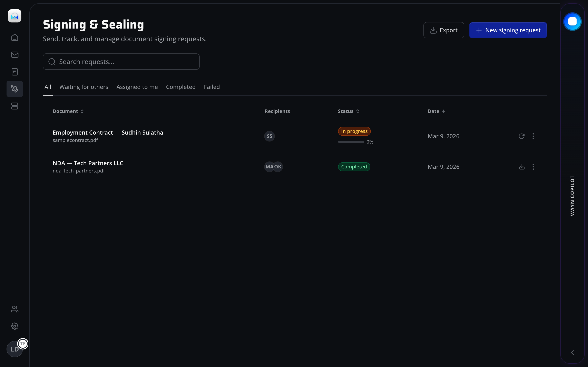Download the NDA Tech Partners document
This screenshot has height=367, width=588.
pyautogui.click(x=521, y=167)
